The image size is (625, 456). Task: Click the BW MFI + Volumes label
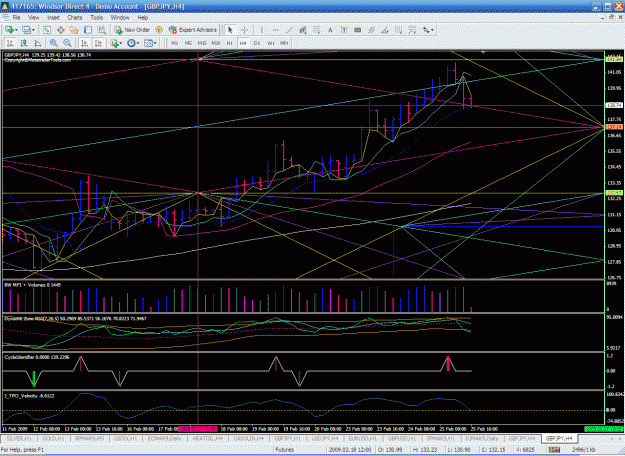tap(32, 285)
